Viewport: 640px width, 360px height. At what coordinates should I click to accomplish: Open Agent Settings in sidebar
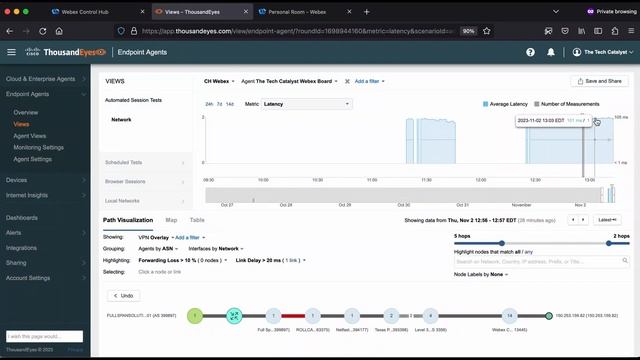32,159
